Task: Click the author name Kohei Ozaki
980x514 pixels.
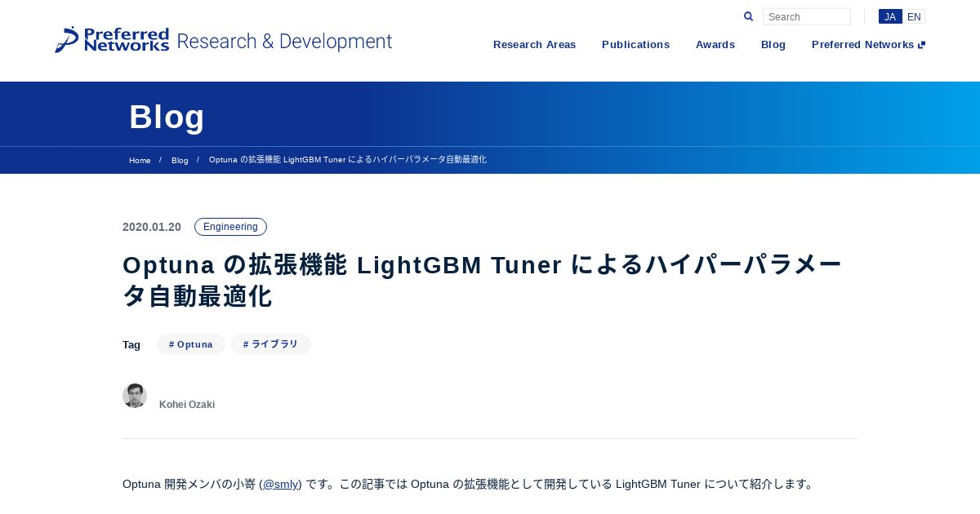Action: tap(187, 405)
